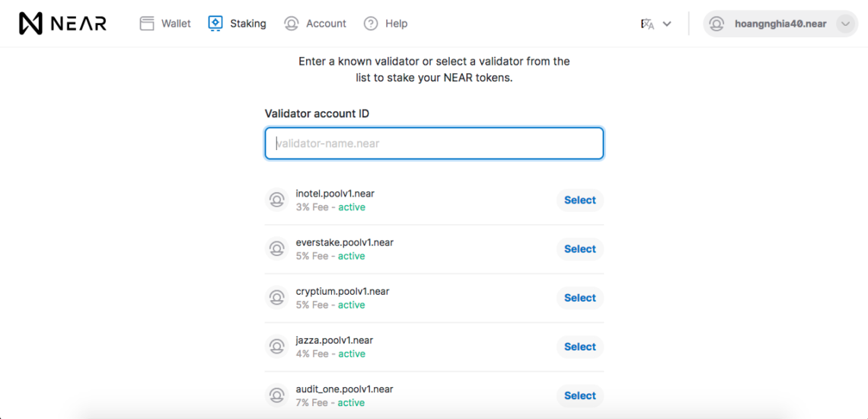Screen dimensions: 868x419
Task: Focus the Validator account ID field
Action: click(434, 143)
